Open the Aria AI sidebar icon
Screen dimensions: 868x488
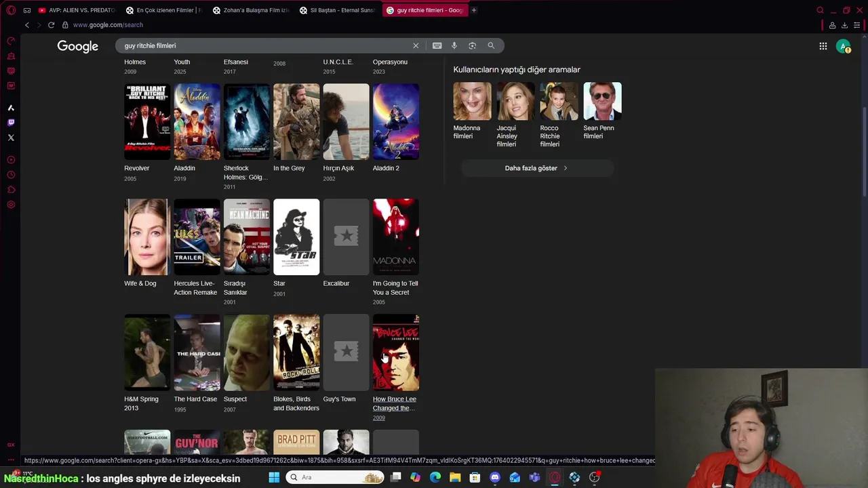click(x=11, y=108)
